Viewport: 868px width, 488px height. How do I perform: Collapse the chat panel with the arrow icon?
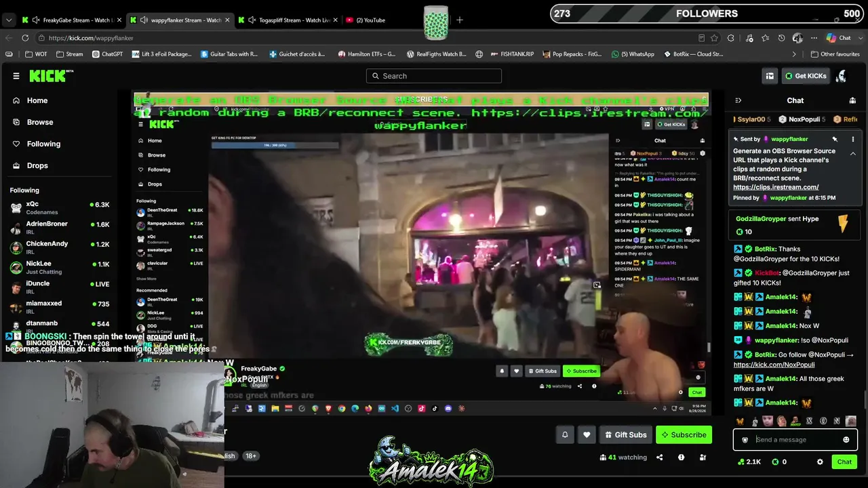(738, 100)
